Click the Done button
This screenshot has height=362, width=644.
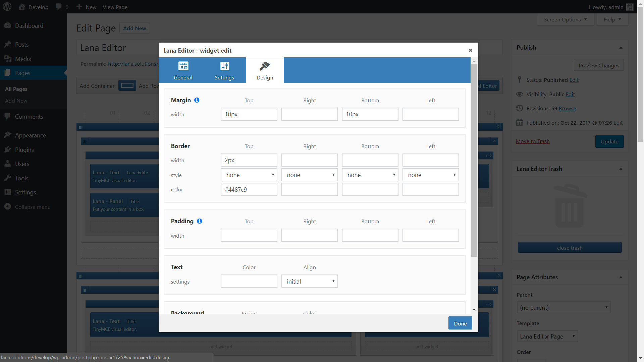tap(460, 323)
